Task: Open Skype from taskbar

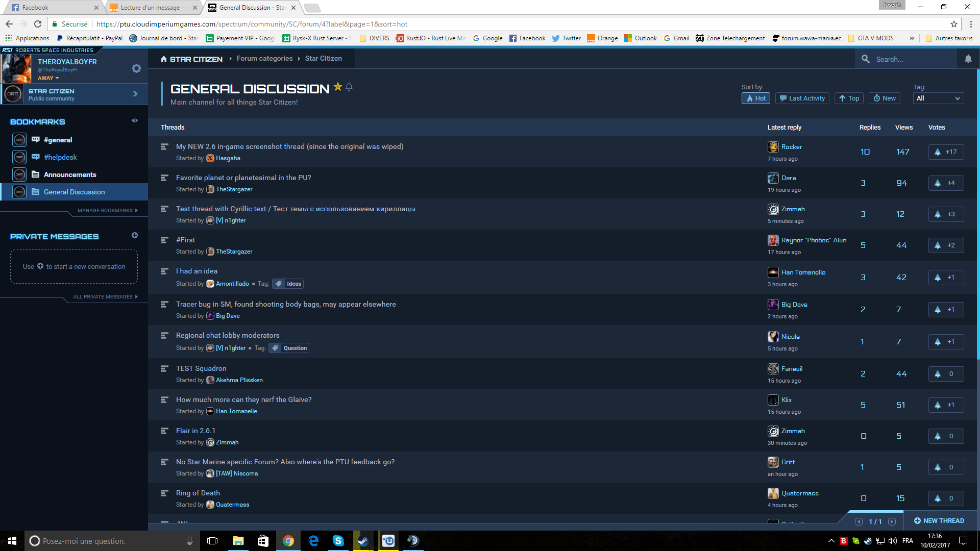Action: point(338,541)
